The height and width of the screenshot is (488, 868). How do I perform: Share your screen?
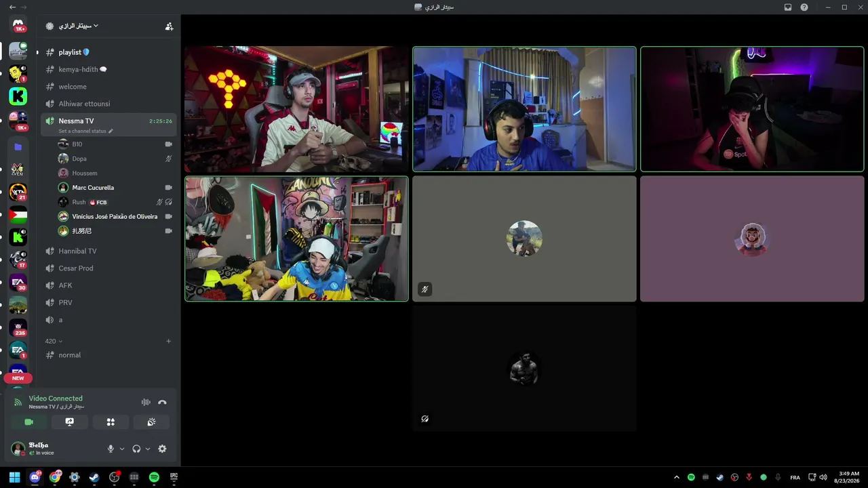pos(69,422)
